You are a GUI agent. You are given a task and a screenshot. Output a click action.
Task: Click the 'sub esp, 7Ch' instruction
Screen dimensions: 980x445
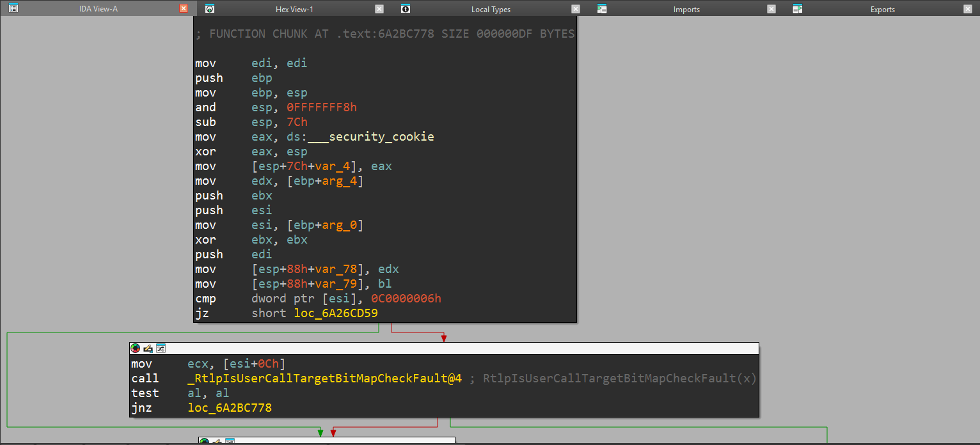coord(251,122)
